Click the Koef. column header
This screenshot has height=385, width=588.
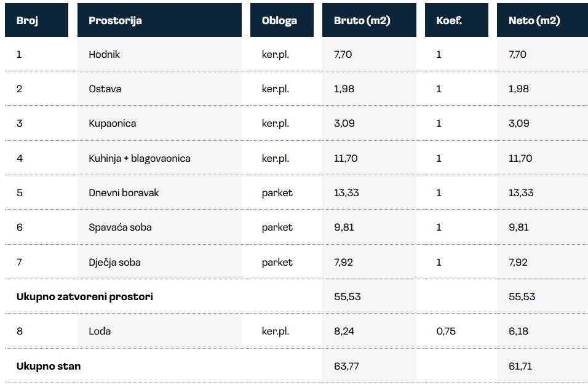pos(449,20)
